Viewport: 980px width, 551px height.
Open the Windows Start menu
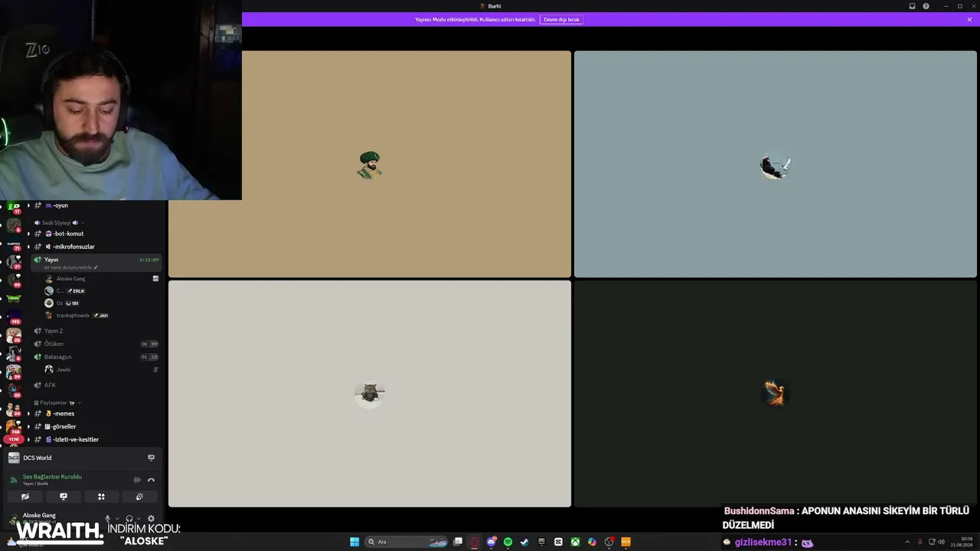tap(354, 542)
